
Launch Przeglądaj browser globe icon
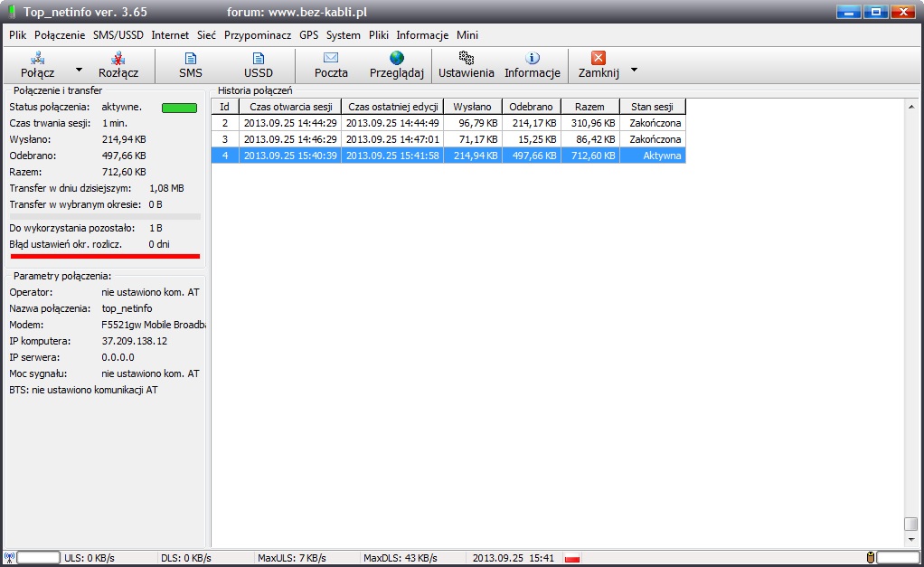397,58
